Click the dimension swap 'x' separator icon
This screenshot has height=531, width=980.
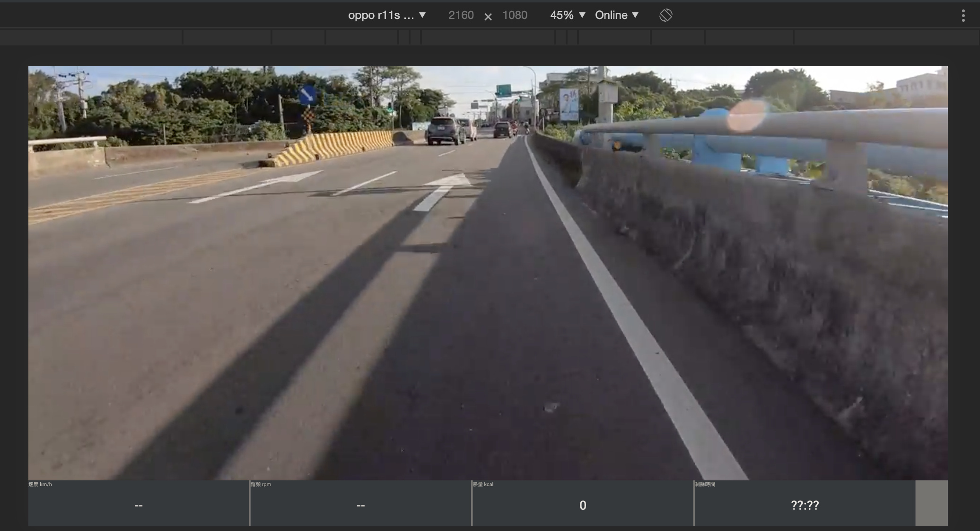(x=488, y=16)
